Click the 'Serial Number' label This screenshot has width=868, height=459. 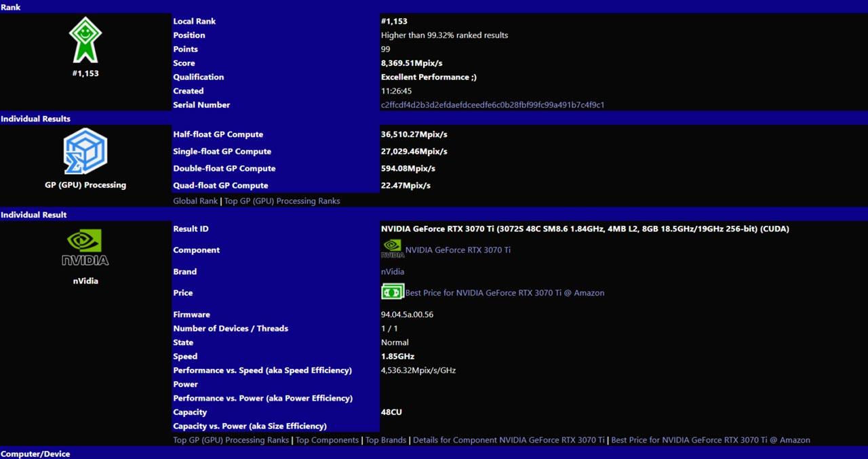click(x=201, y=105)
